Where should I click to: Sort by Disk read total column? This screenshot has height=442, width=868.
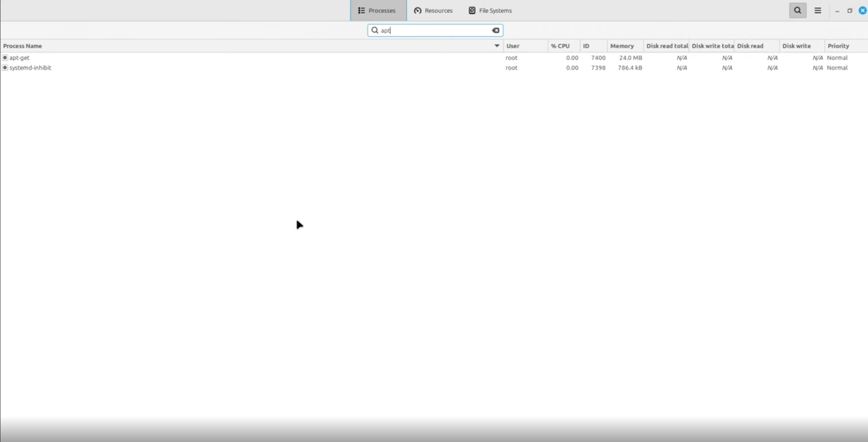tap(666, 46)
